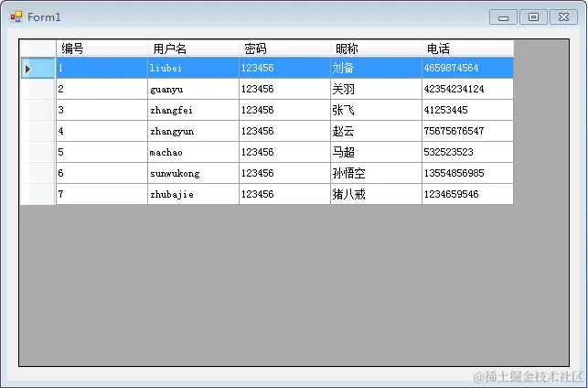The image size is (588, 388).
Task: Select the row header with the current-row arrow
Action: 37,68
